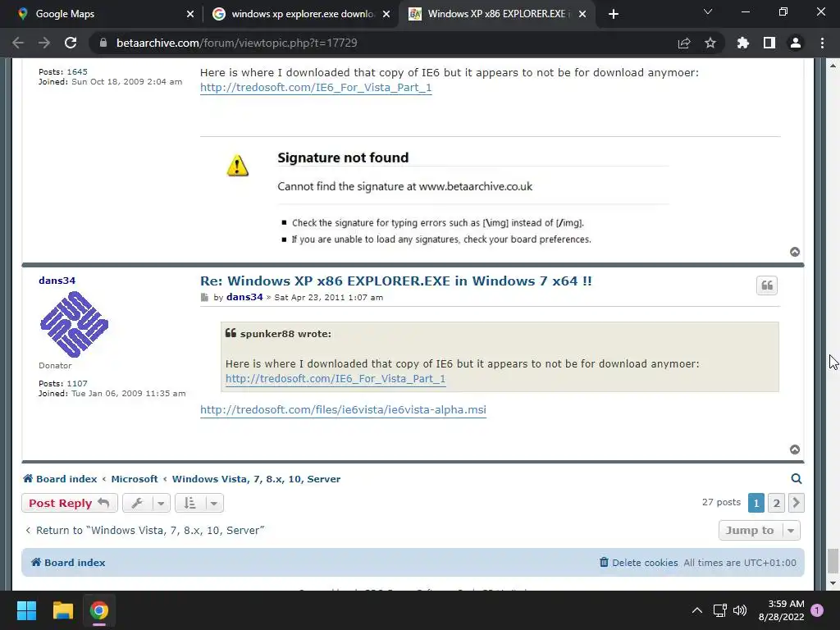Close the Google Maps tab
This screenshot has width=840, height=630.
(190, 14)
